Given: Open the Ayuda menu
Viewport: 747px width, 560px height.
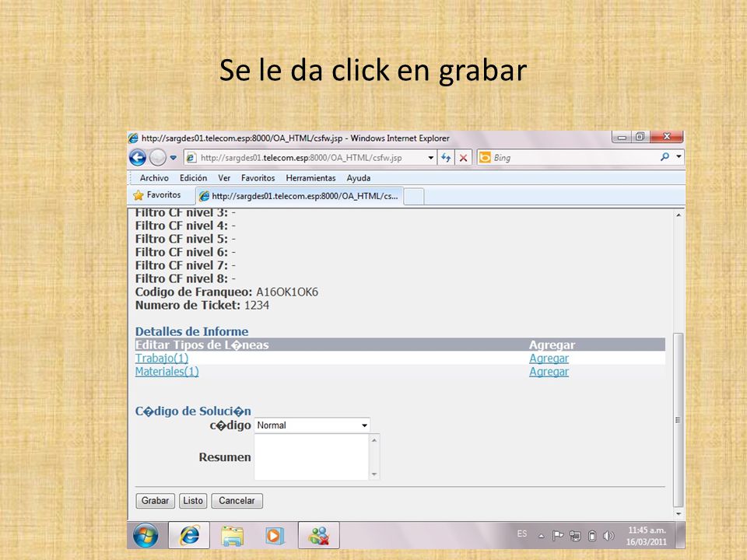Looking at the screenshot, I should pos(358,177).
